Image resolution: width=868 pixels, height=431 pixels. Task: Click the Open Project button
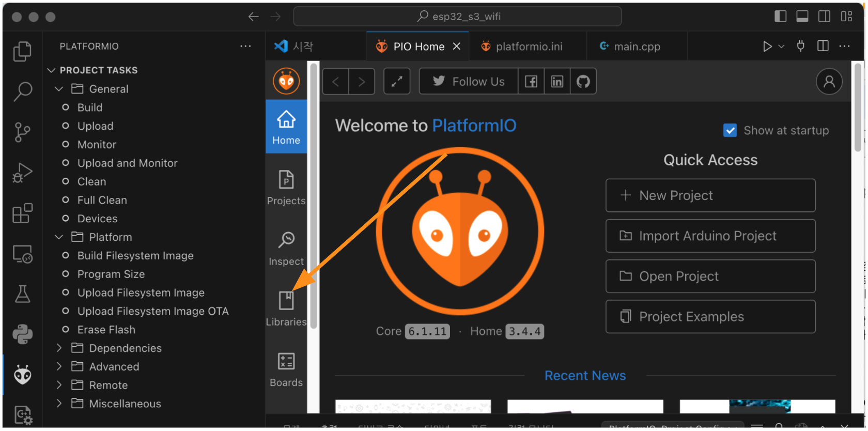[710, 276]
